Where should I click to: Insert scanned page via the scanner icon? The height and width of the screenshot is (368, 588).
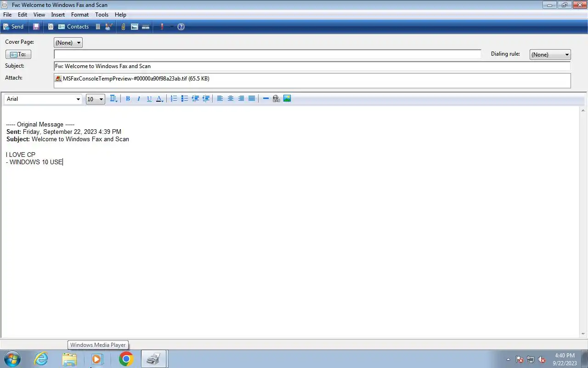pos(146,27)
